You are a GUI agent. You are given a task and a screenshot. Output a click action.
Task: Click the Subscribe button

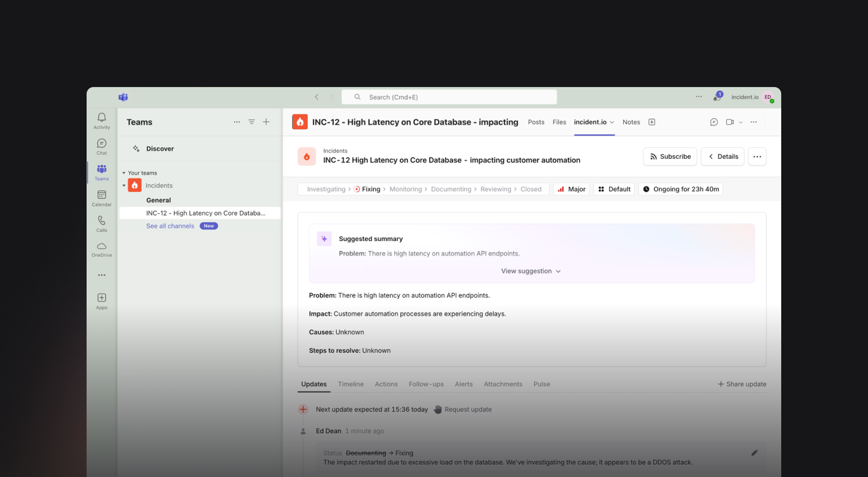pyautogui.click(x=670, y=157)
